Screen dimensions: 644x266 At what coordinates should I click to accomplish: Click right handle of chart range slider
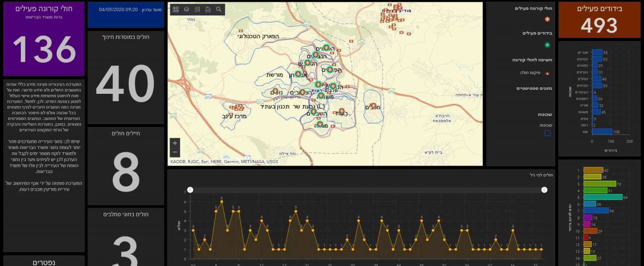tap(544, 190)
